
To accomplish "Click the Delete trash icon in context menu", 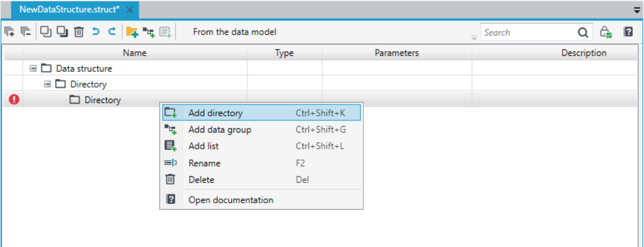I will coord(170,180).
